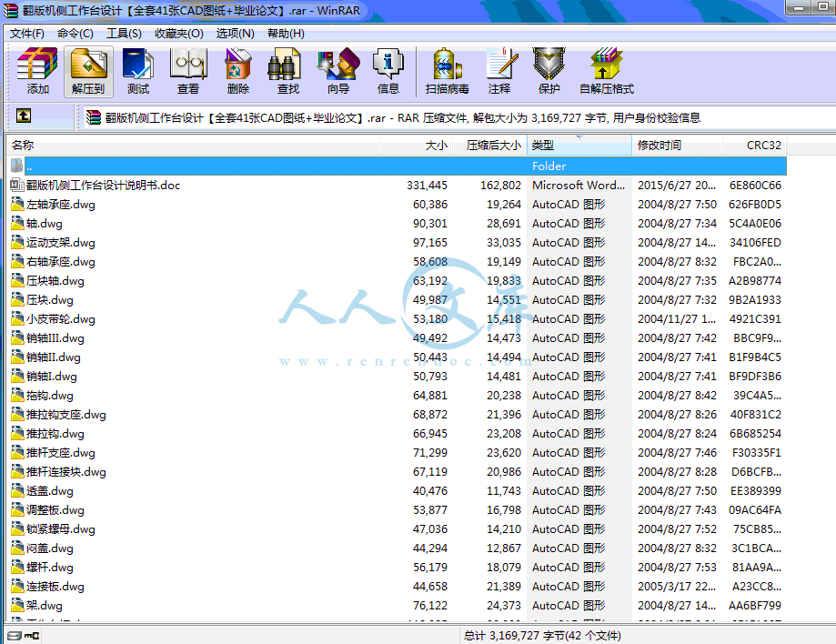Select file 销轴II.dwg

[54, 357]
